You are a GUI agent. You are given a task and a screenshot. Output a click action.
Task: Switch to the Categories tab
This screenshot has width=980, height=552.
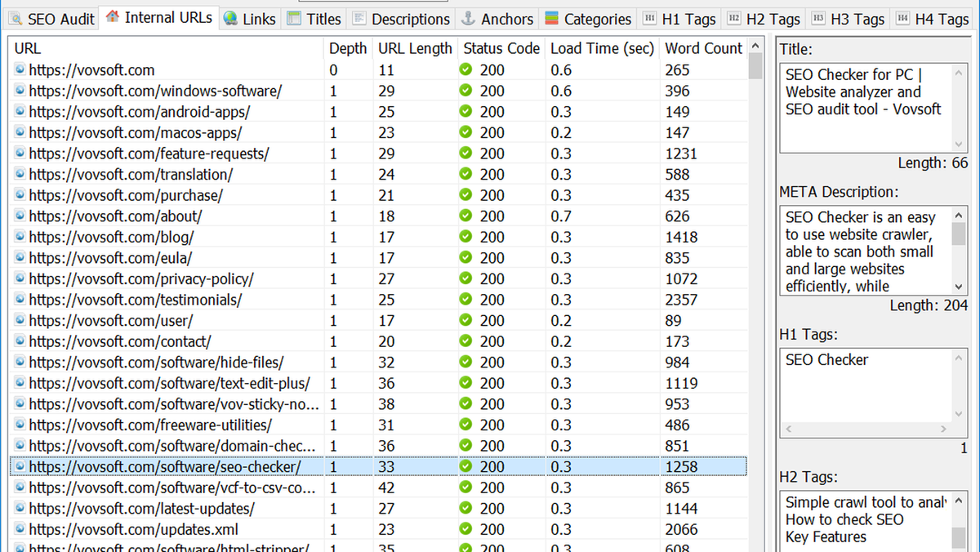pyautogui.click(x=588, y=19)
